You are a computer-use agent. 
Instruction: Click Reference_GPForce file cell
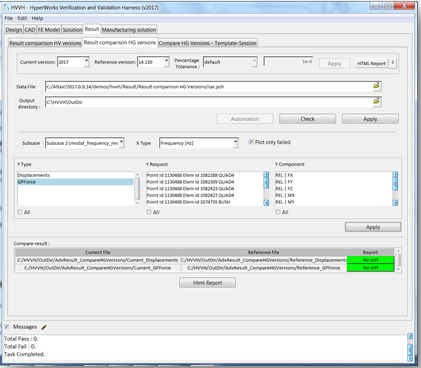264,268
